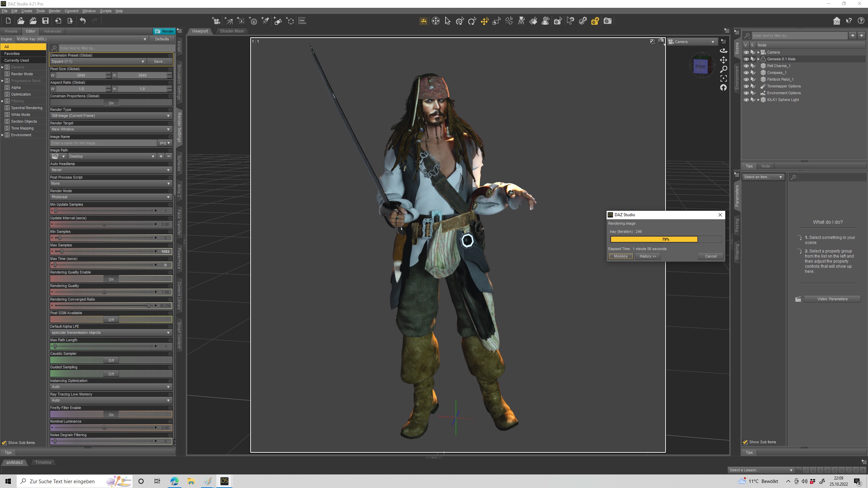
Task: Hide the Flintlock Pistol_1 via eye icon
Action: point(746,79)
